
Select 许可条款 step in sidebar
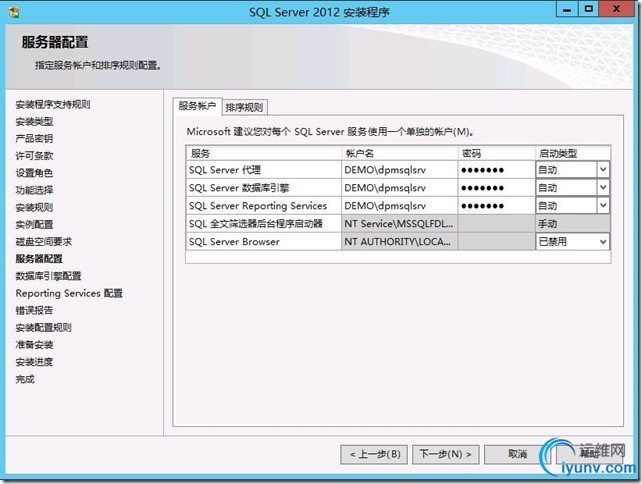pos(34,156)
